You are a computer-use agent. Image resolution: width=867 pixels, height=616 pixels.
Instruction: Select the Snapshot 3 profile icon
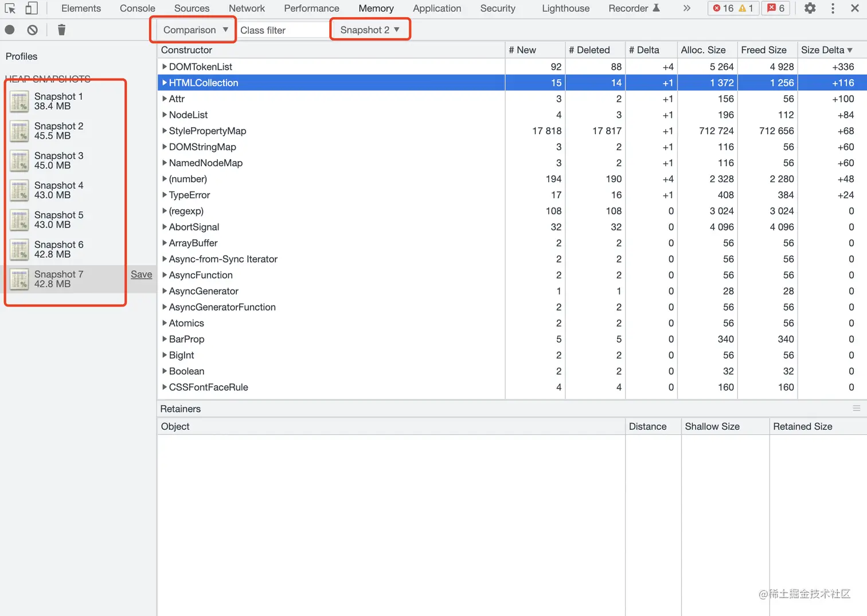(x=19, y=161)
